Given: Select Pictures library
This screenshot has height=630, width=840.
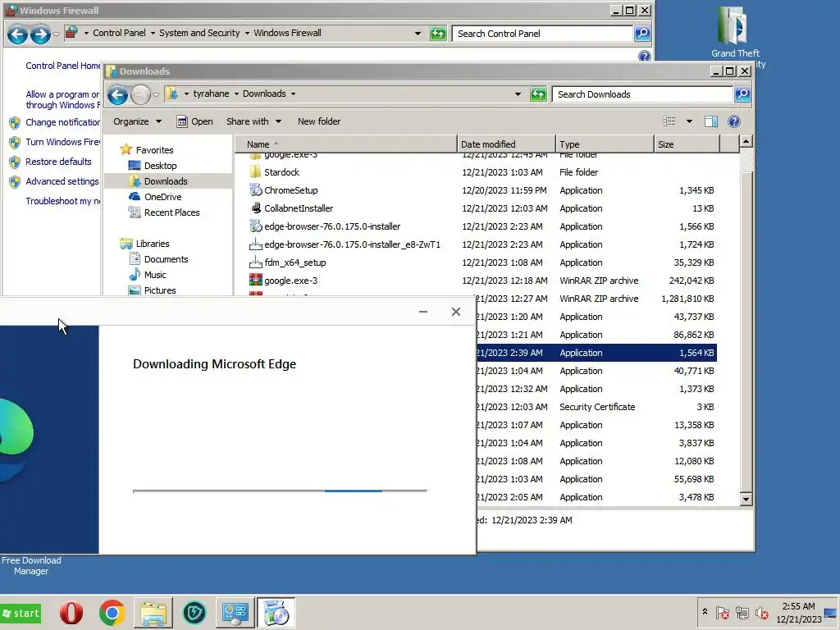Looking at the screenshot, I should pos(160,290).
